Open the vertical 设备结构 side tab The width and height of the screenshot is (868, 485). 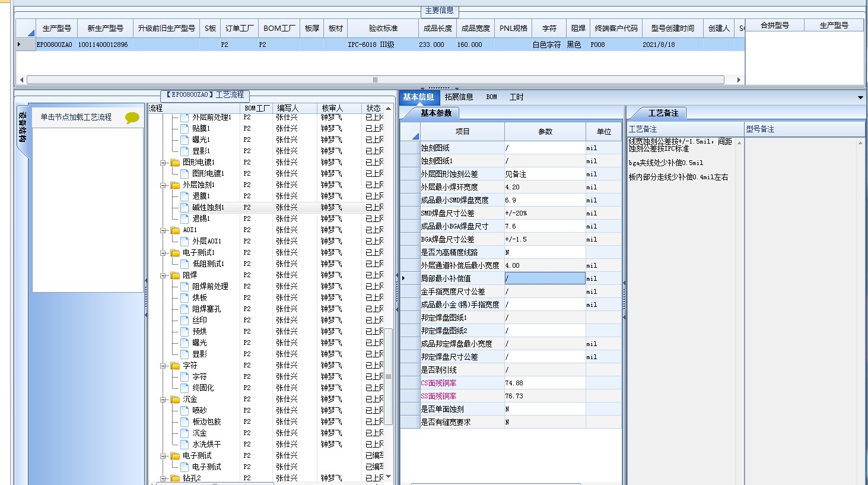(22, 128)
